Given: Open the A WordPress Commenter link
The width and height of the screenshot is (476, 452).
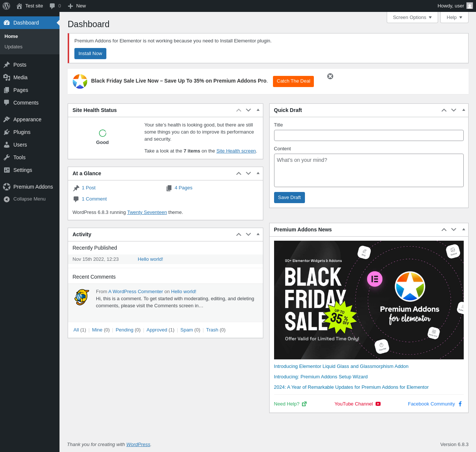Looking at the screenshot, I should [x=136, y=292].
